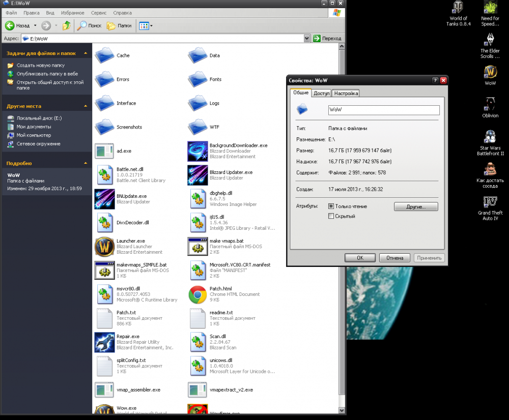This screenshot has height=420, width=509.
Task: Open the Data folder
Action: [197, 55]
